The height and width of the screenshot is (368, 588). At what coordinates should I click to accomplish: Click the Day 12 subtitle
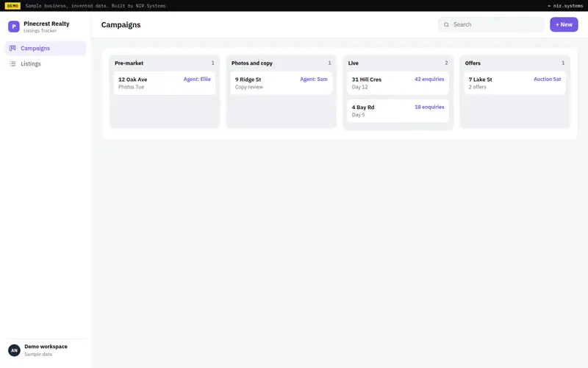point(359,87)
